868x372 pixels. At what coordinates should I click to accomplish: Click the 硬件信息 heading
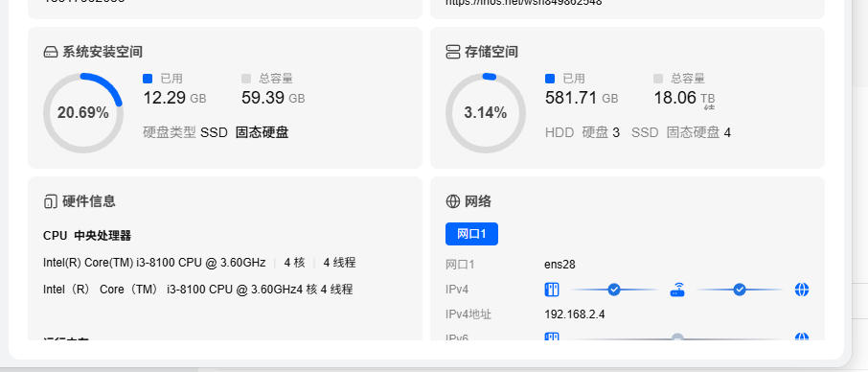click(x=89, y=201)
